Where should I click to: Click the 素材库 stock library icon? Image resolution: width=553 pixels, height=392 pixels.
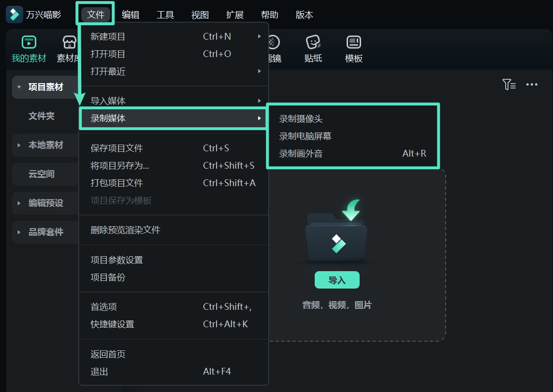coord(69,43)
